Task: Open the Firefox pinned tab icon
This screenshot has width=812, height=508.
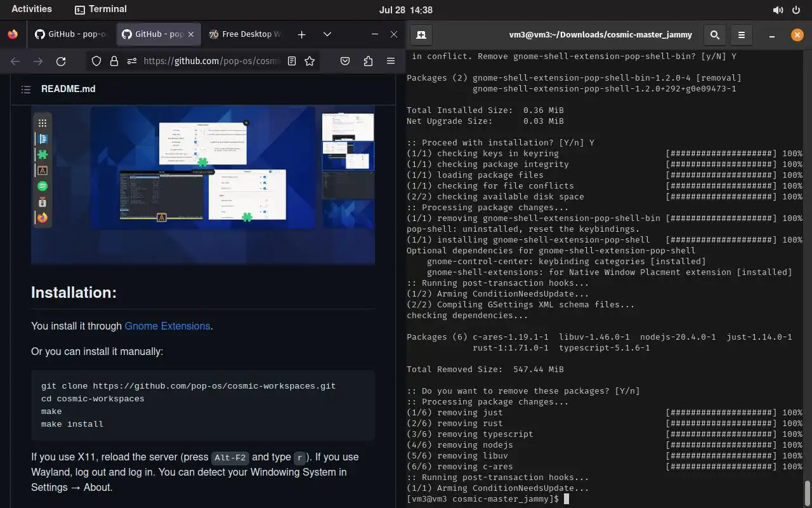Action: pos(13,34)
